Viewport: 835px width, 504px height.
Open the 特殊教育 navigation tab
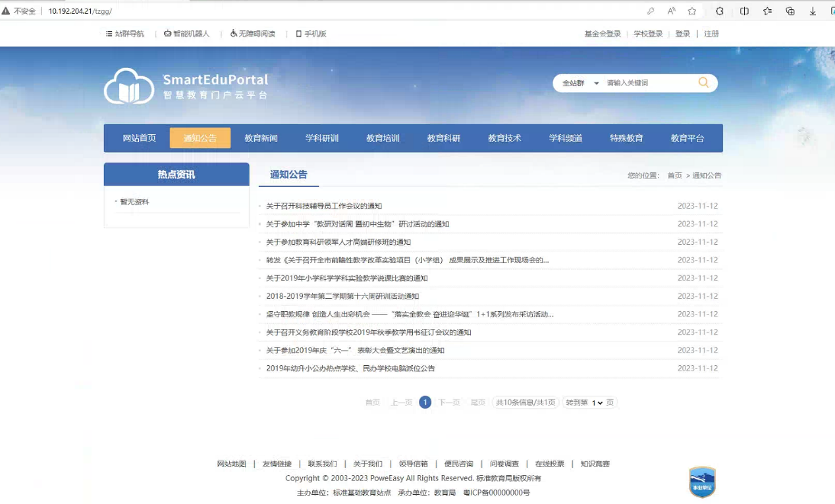click(626, 138)
